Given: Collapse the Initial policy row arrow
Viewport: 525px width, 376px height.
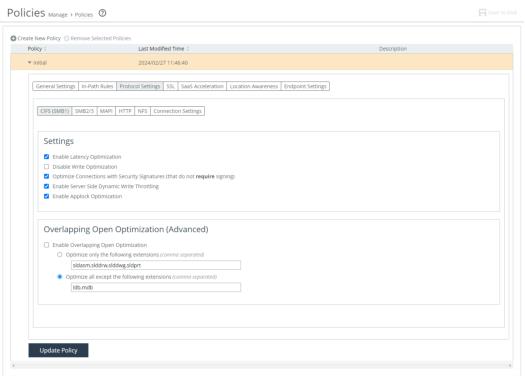Looking at the screenshot, I should coord(29,62).
